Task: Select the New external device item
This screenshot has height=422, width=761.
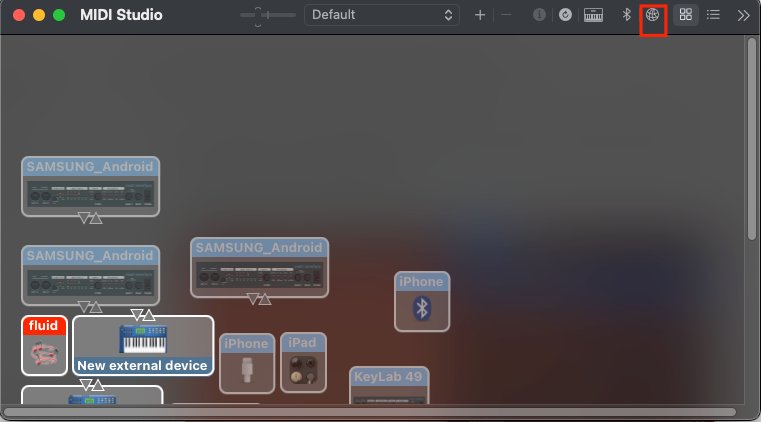Action: point(143,346)
